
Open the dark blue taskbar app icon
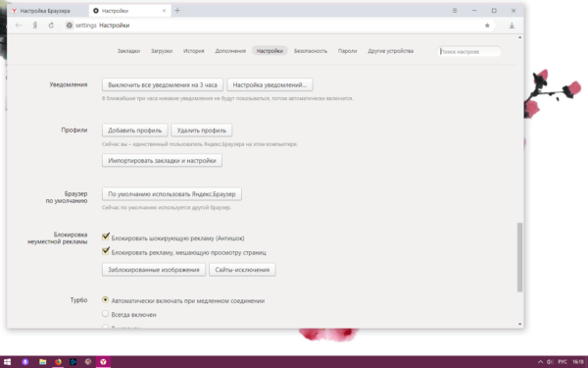(73, 362)
